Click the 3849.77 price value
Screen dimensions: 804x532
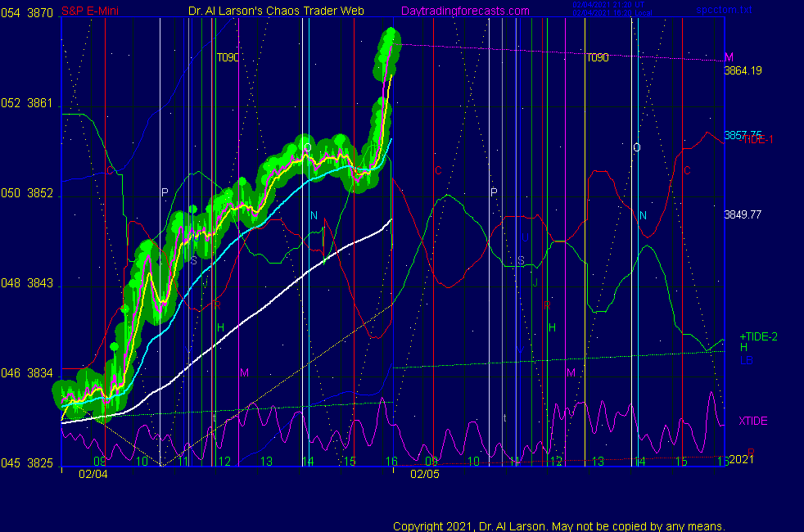click(743, 214)
